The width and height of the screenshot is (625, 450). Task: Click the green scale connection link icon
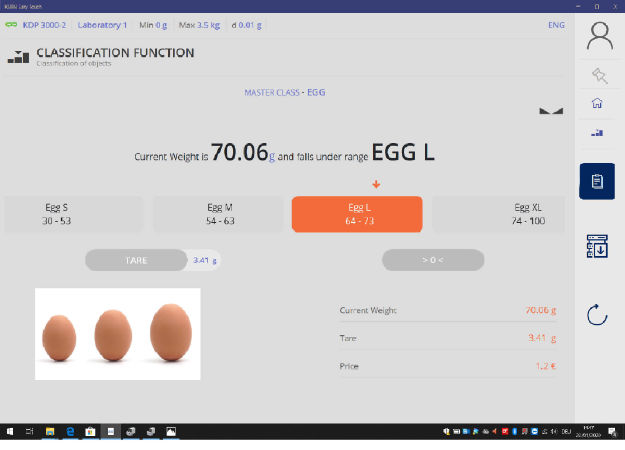pos(11,25)
